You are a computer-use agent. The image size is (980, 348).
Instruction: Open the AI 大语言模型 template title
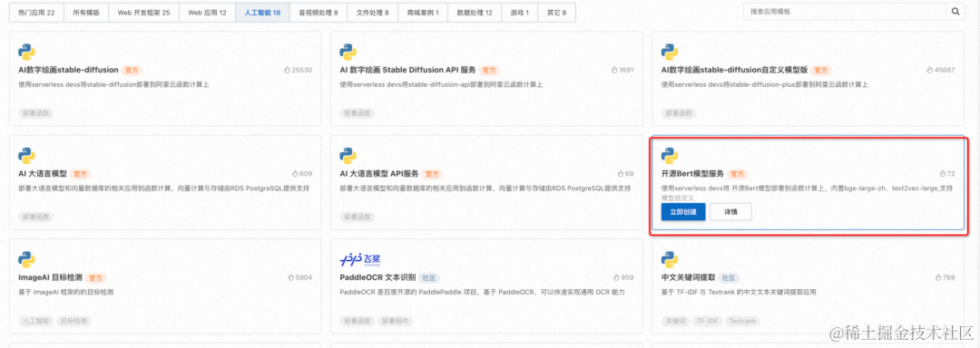pos(43,174)
